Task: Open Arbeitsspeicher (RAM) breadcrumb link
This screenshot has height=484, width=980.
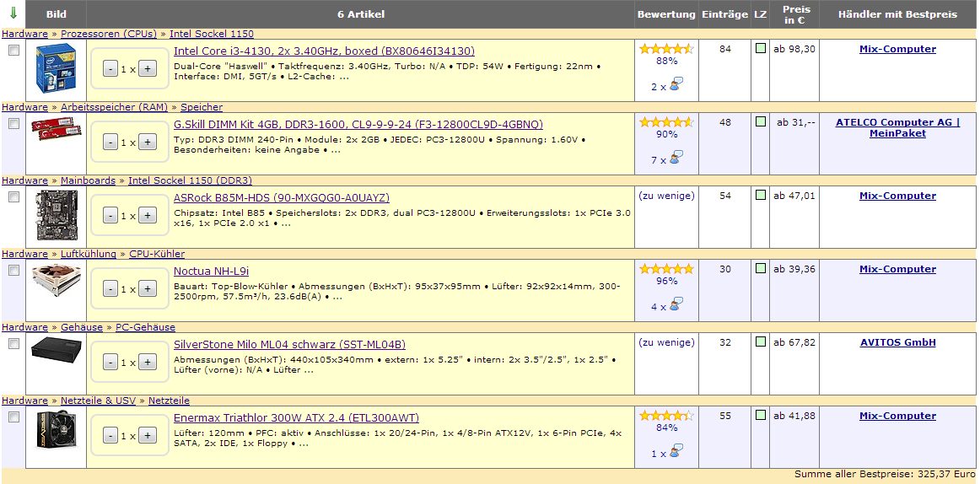Action: [114, 107]
